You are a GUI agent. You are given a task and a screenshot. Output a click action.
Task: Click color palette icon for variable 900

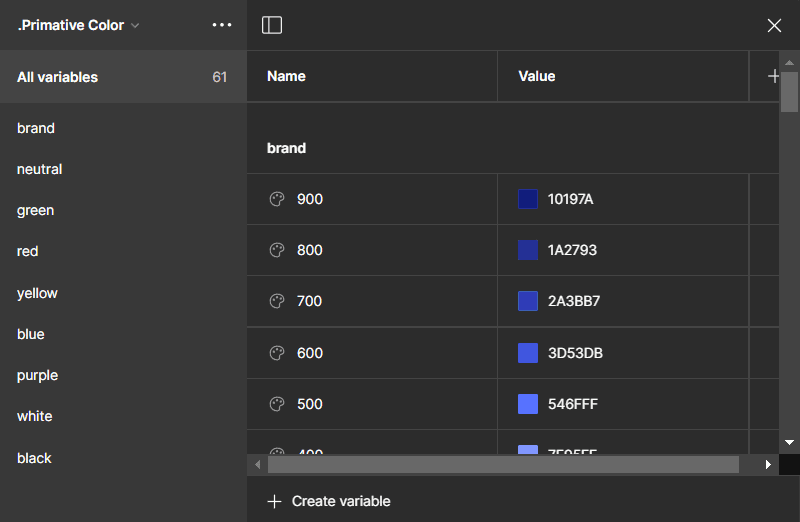pyautogui.click(x=277, y=199)
